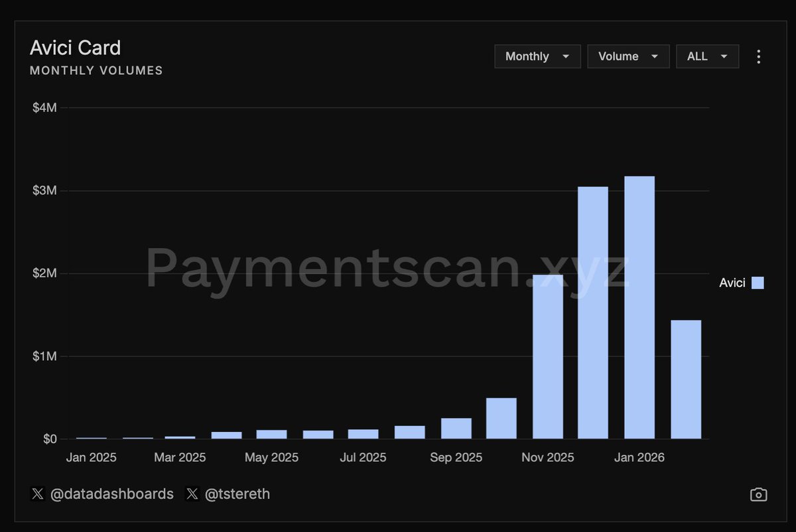796x532 pixels.
Task: Open the three-dot more options menu
Action: 759,56
